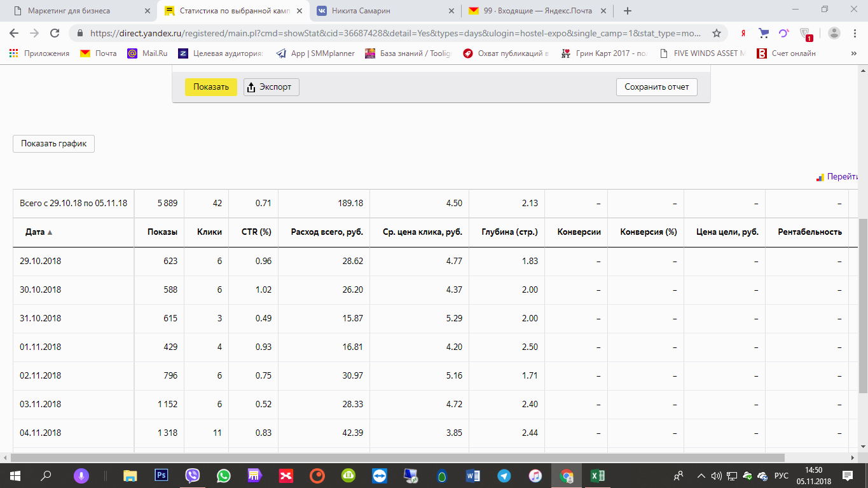Click the Yandex extension icon in toolbar
The image size is (868, 488).
(x=743, y=33)
